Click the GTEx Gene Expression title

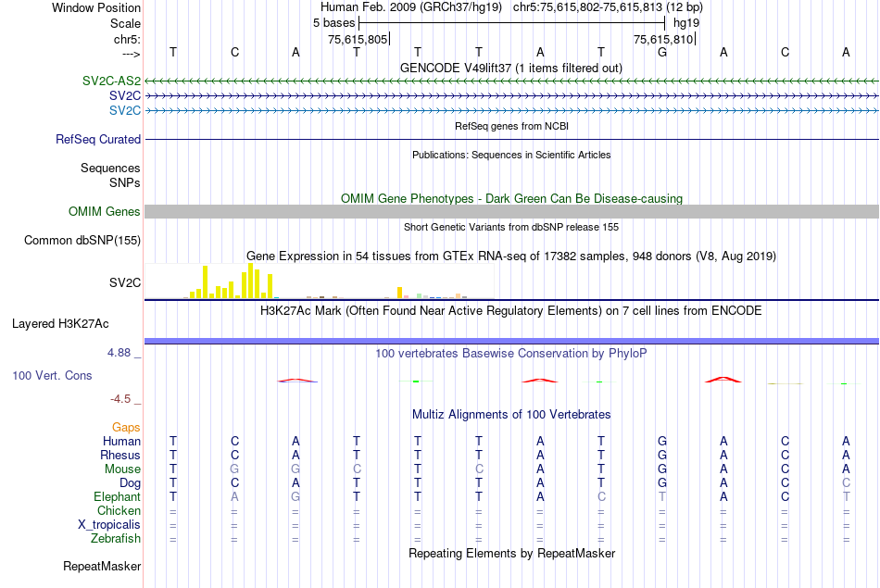(510, 256)
